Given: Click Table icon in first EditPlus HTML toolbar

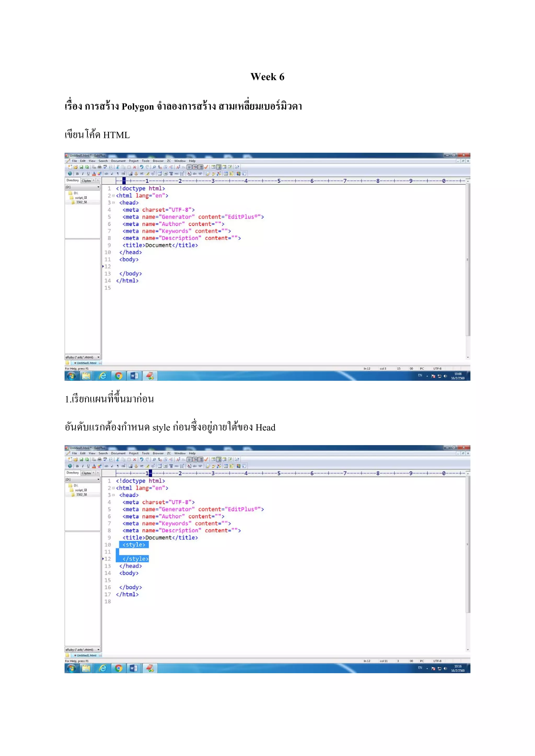Looking at the screenshot, I should pos(159,174).
